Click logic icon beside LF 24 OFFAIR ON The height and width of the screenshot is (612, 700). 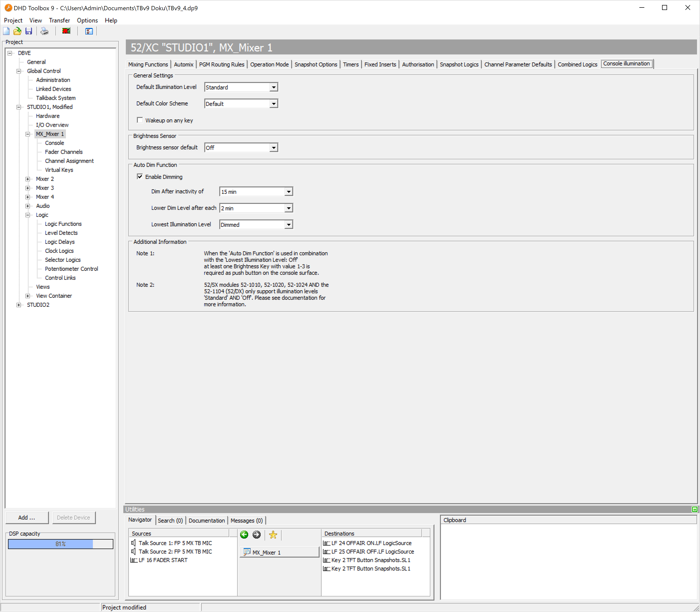pyautogui.click(x=327, y=543)
